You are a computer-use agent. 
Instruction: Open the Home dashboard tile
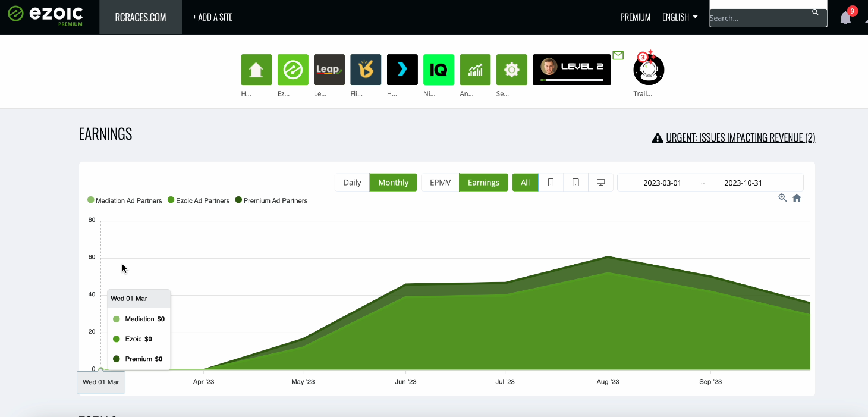pos(256,70)
